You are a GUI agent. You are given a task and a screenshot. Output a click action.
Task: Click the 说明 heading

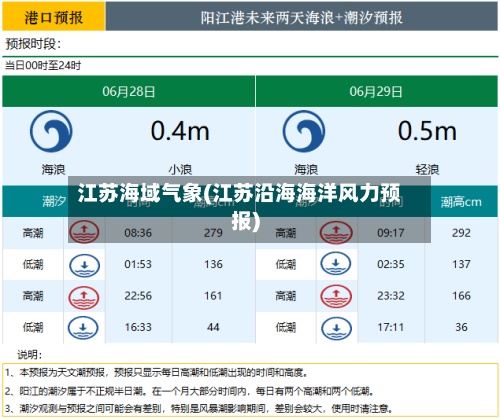pos(30,355)
